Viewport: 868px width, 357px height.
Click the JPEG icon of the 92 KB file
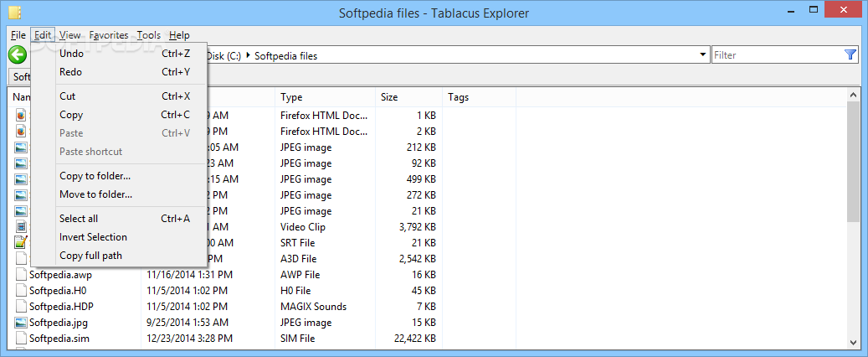21,163
